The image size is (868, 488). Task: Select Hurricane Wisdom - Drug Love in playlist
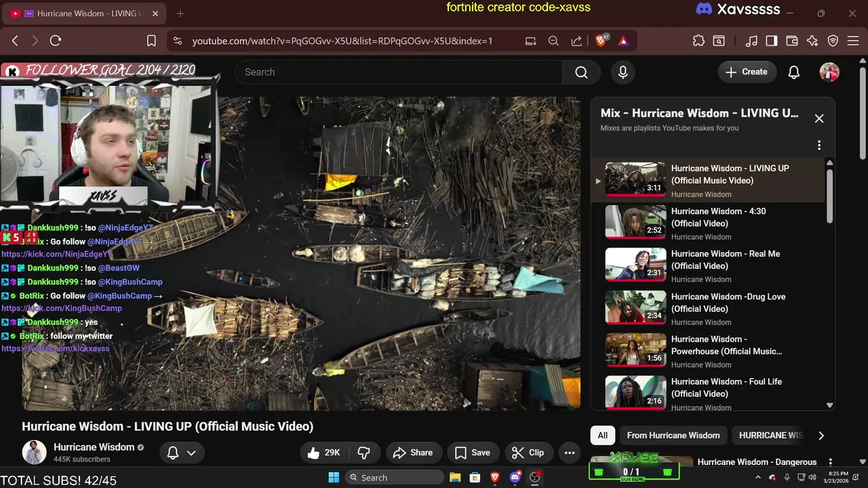[708, 308]
